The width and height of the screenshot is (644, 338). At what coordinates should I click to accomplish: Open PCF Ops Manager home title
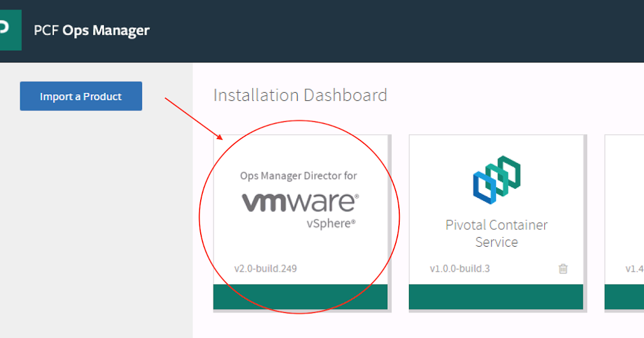pos(92,30)
